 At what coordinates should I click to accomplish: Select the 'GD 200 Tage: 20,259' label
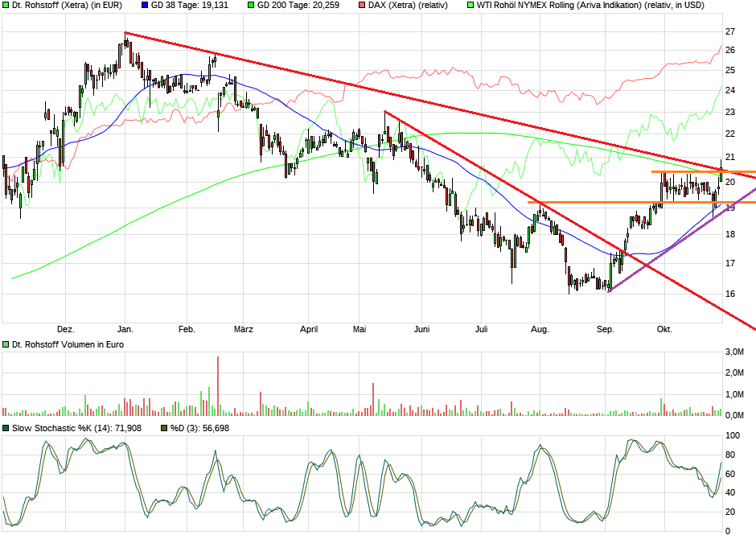pos(298,6)
